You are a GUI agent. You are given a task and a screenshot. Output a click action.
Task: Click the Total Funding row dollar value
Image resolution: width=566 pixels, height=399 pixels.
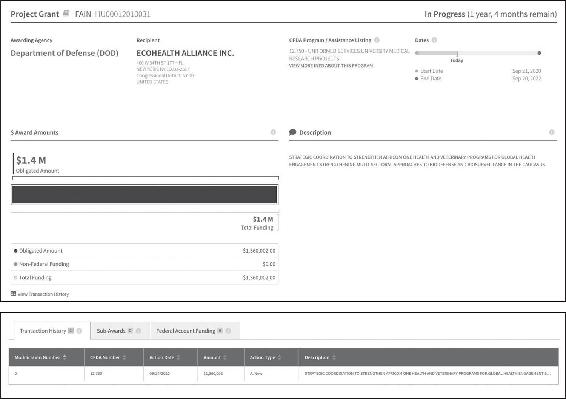[x=259, y=278]
